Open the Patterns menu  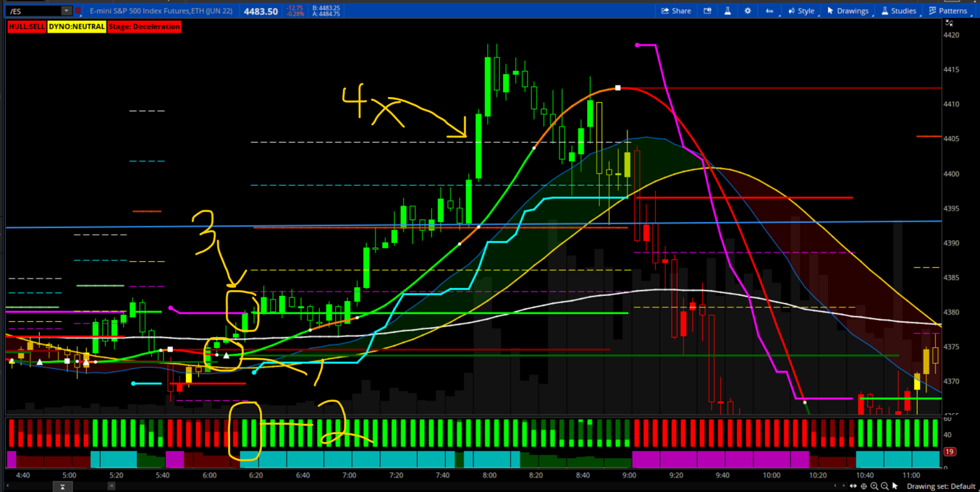point(947,11)
